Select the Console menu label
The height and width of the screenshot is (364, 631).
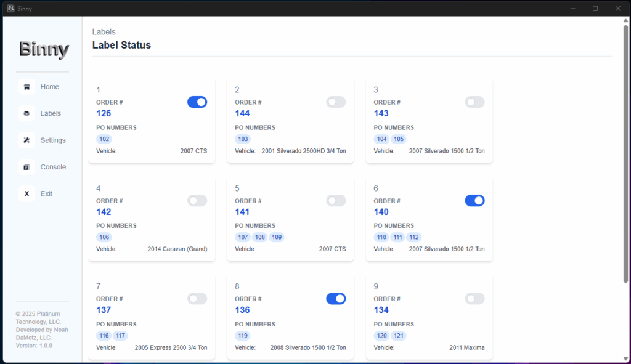click(x=53, y=167)
